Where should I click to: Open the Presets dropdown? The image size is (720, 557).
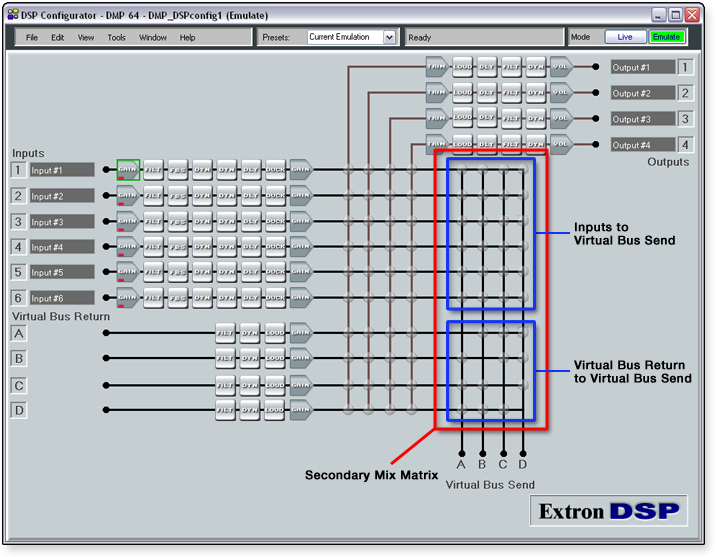352,37
